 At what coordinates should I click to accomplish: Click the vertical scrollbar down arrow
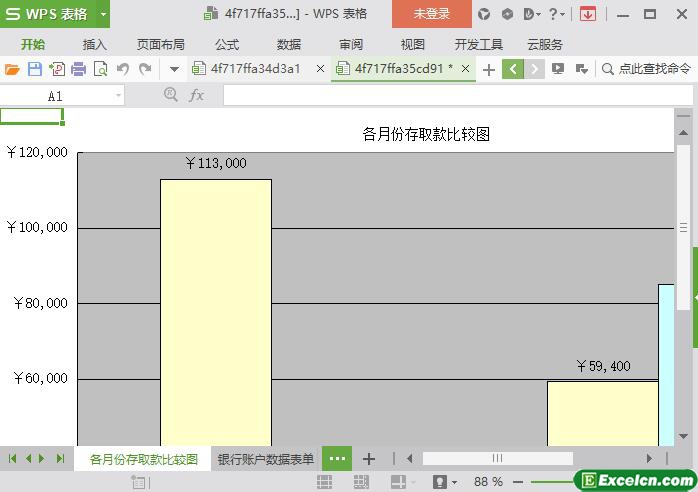pos(683,436)
